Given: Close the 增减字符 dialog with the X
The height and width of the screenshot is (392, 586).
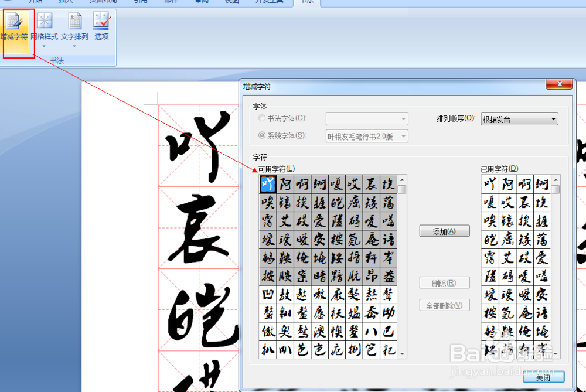Looking at the screenshot, I should tap(559, 84).
